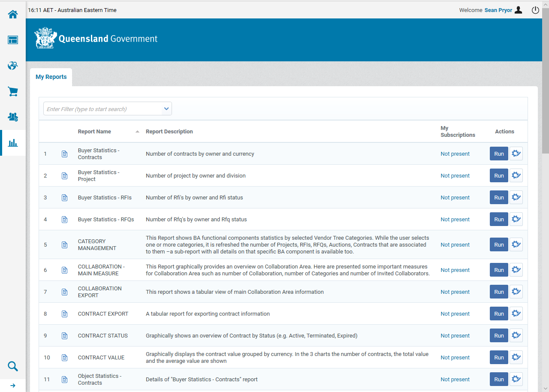Viewport: 549px width, 392px height.
Task: Click the Queensland Government logo
Action: tap(96, 39)
